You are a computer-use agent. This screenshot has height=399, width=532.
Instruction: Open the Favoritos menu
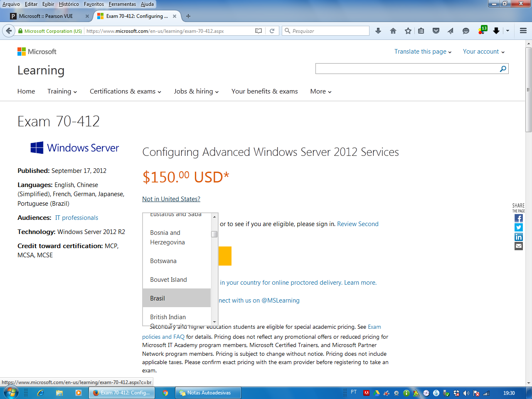[x=94, y=4]
